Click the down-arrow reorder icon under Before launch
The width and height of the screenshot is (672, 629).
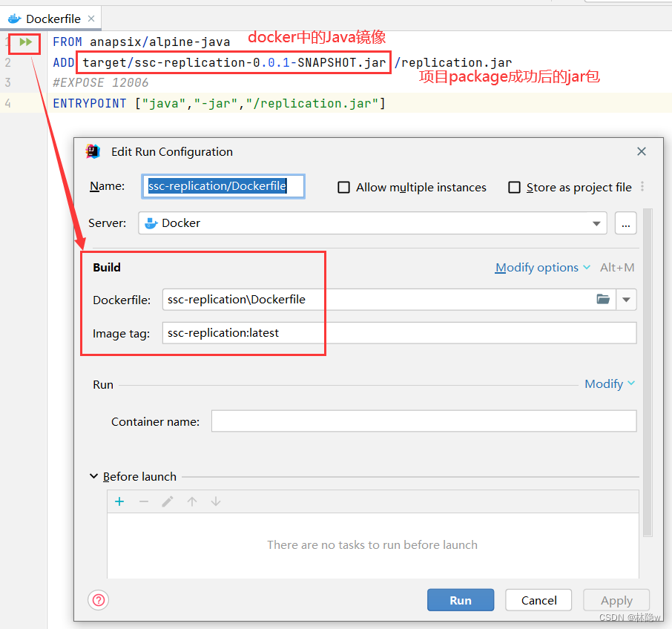pyautogui.click(x=215, y=501)
